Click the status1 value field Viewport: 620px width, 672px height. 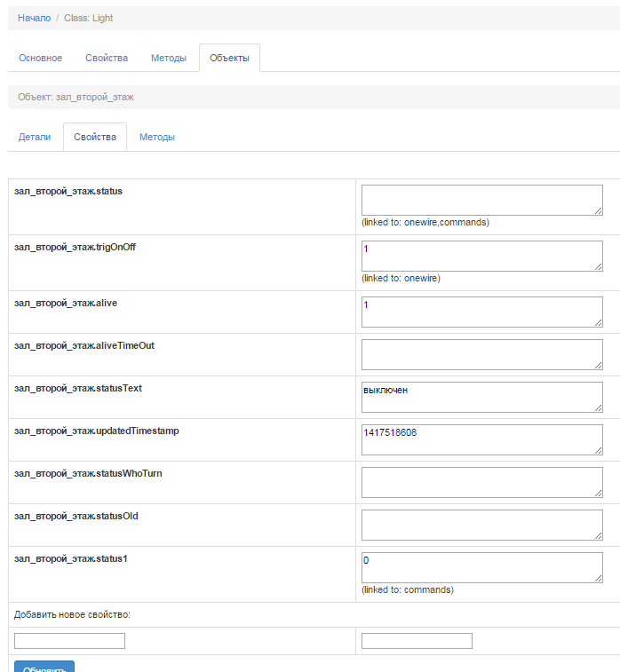481,567
